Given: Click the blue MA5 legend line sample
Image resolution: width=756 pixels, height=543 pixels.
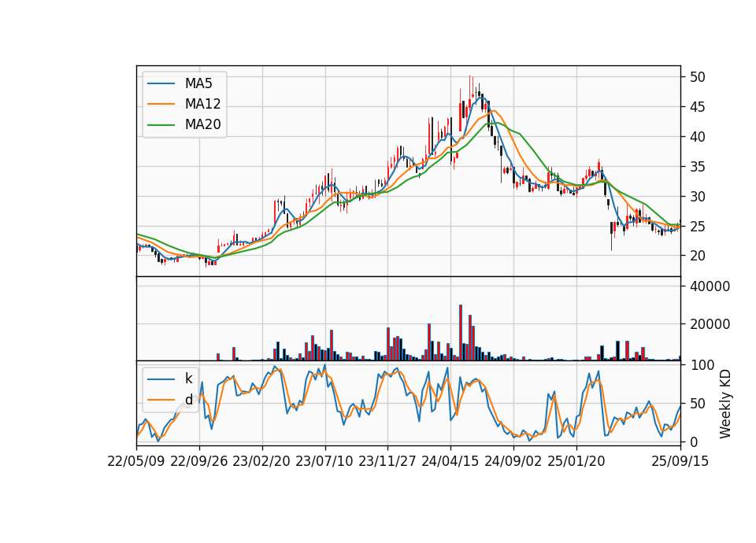Looking at the screenshot, I should [161, 83].
